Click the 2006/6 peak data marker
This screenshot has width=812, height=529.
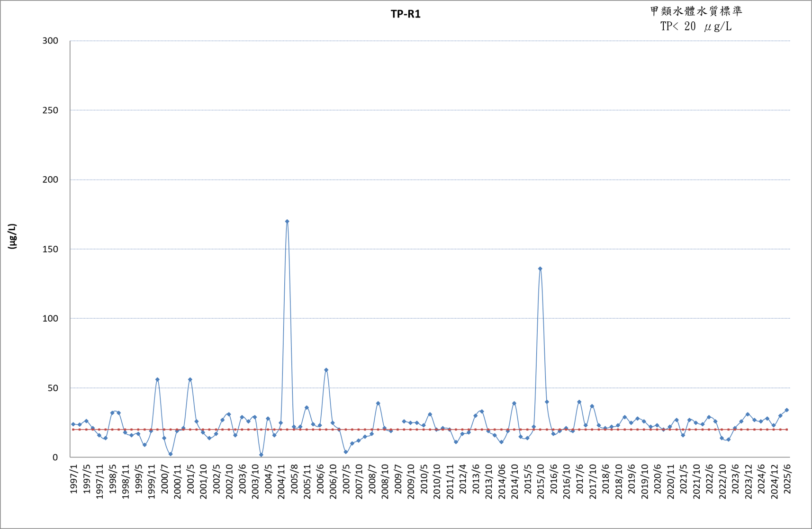[x=326, y=370]
